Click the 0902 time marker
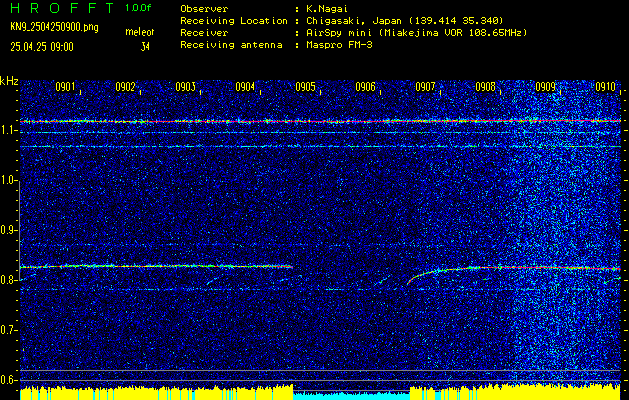 [x=125, y=87]
